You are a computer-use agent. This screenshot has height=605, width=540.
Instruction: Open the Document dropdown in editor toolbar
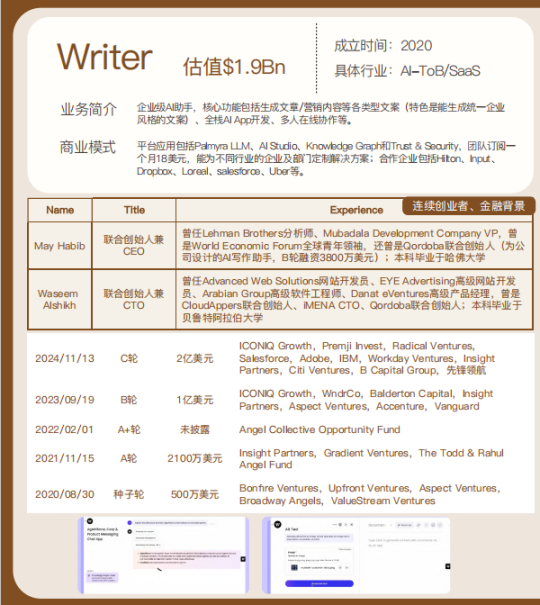(x=380, y=525)
